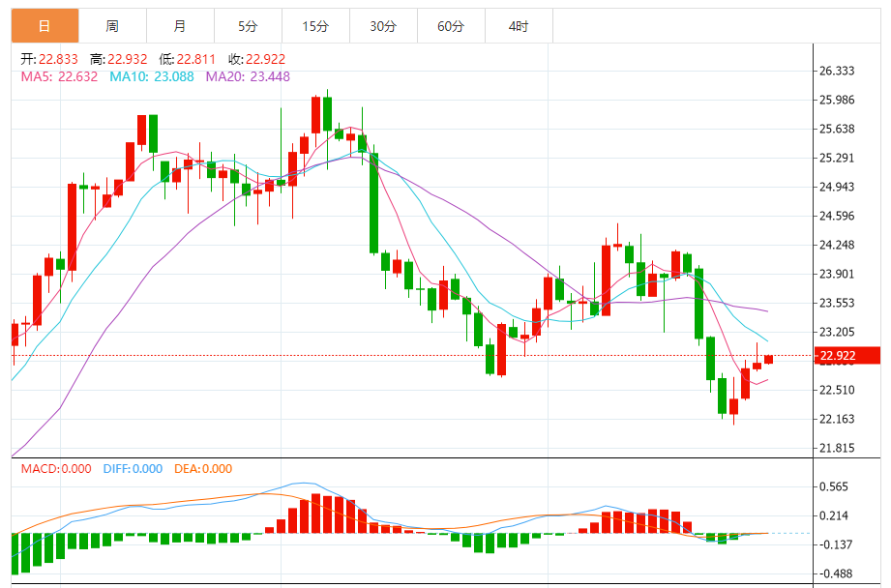
Task: Click the 26.333 price axis label
Action: click(837, 71)
